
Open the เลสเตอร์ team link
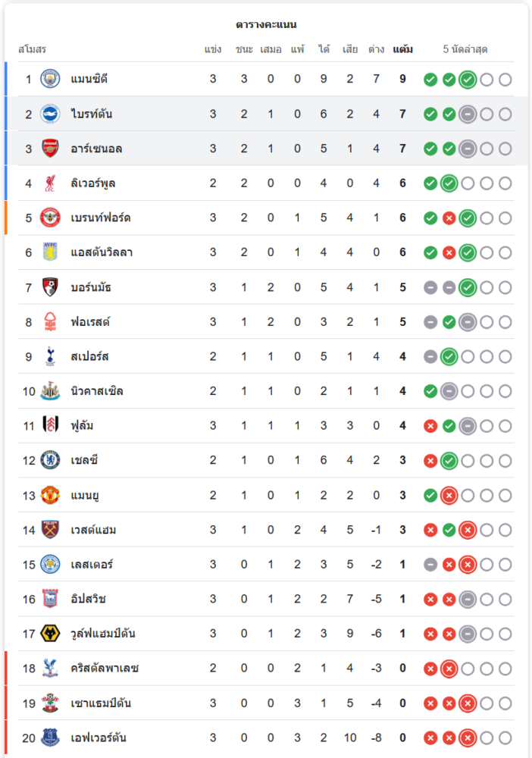click(x=92, y=565)
